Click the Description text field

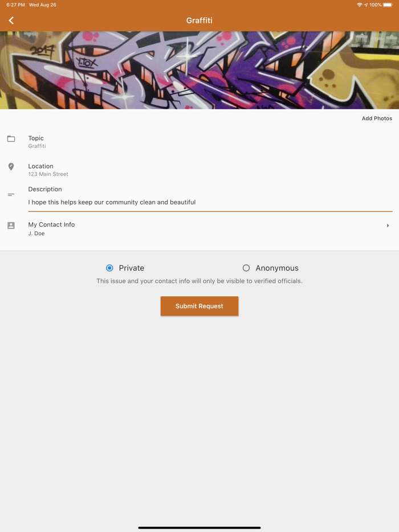(x=210, y=202)
